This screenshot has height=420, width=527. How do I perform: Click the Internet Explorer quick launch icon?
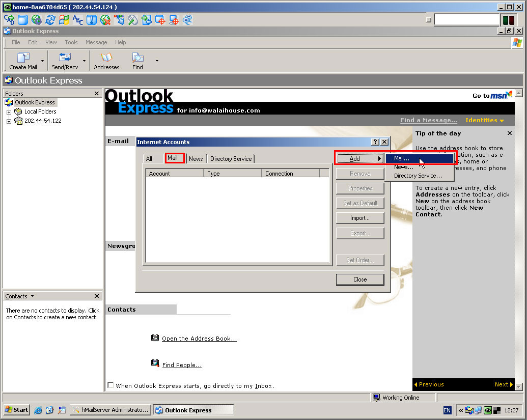click(38, 410)
